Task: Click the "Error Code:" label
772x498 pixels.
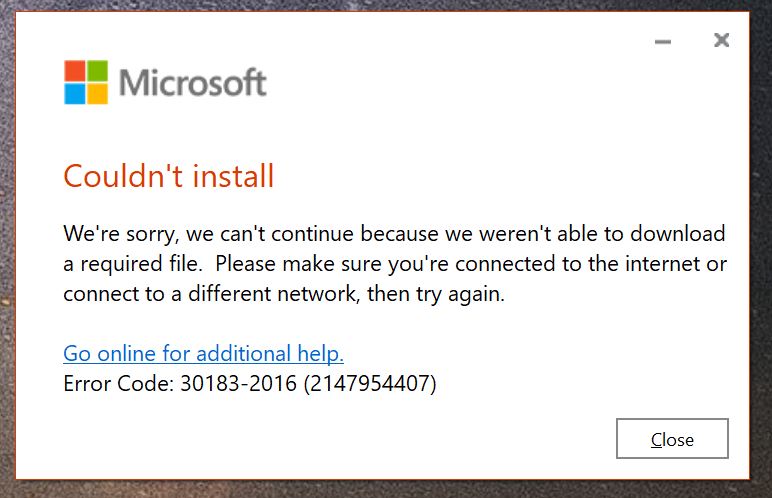Action: [x=118, y=383]
